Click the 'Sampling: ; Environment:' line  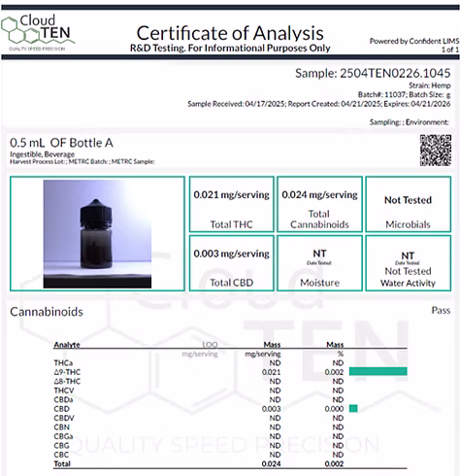click(410, 122)
